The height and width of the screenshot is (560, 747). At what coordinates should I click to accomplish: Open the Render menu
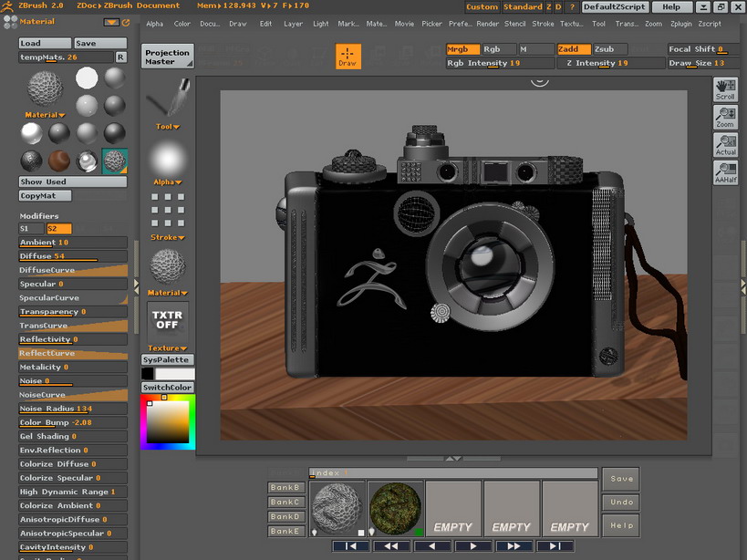pos(487,24)
